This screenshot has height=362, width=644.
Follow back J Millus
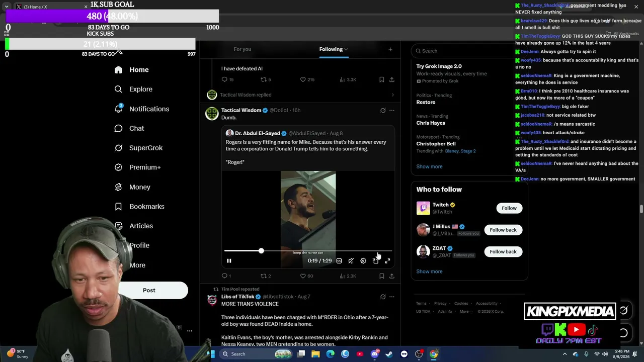click(503, 230)
